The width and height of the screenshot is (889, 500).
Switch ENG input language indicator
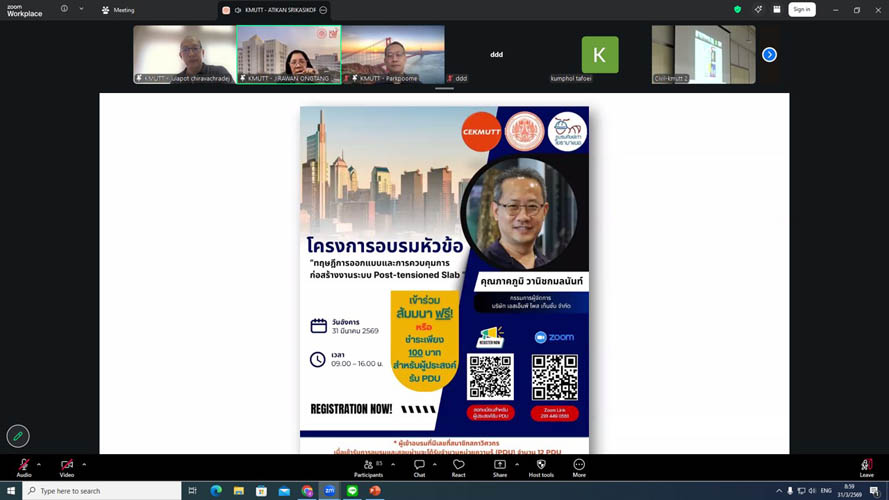826,491
